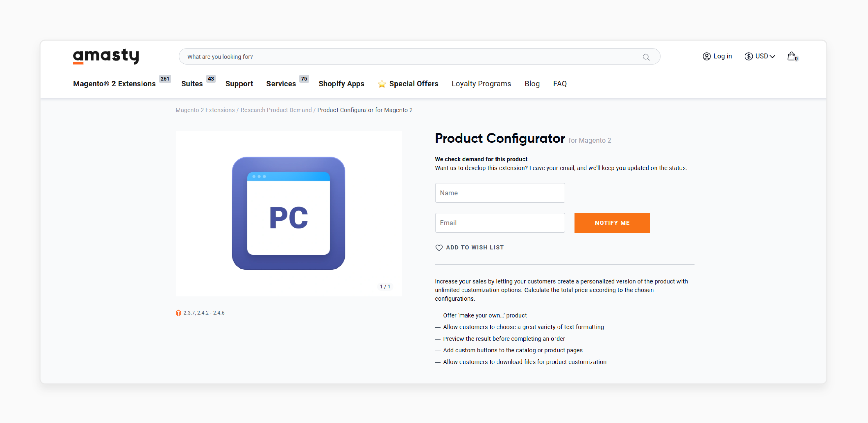Open Special Offers page
868x423 pixels.
[414, 84]
